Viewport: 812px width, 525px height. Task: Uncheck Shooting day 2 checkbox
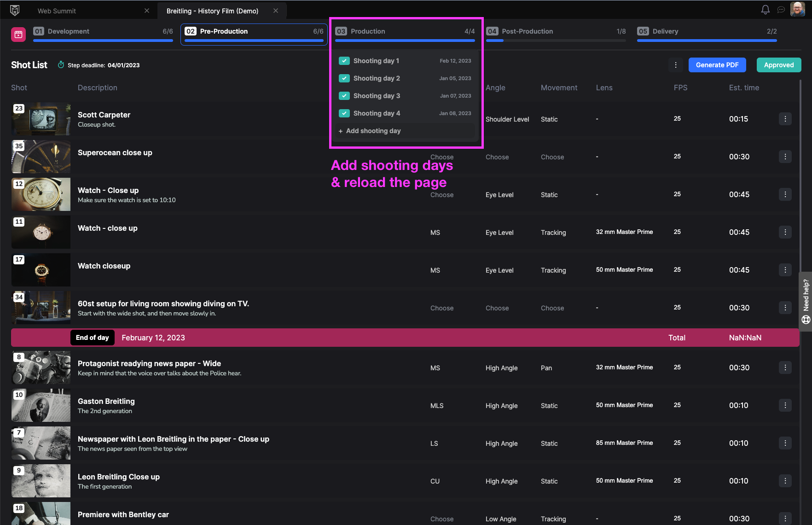pyautogui.click(x=344, y=78)
